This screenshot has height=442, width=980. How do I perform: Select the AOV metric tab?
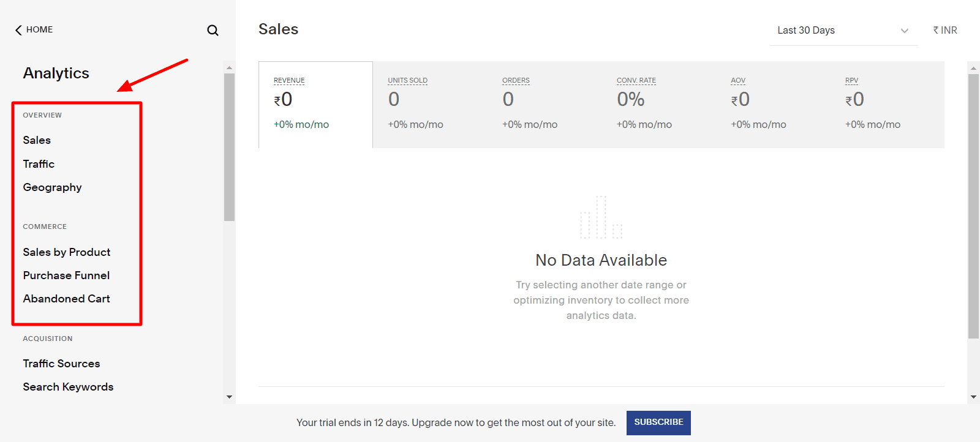coord(772,104)
